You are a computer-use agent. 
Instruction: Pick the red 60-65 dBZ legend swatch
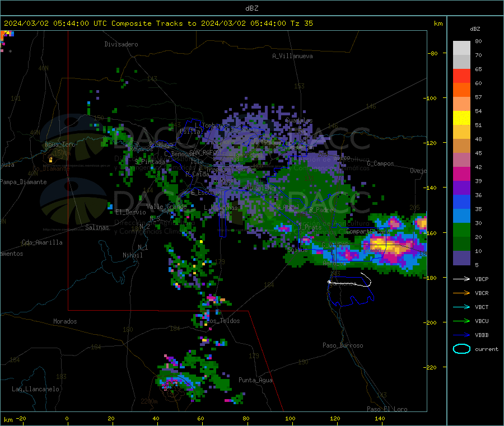click(x=461, y=76)
